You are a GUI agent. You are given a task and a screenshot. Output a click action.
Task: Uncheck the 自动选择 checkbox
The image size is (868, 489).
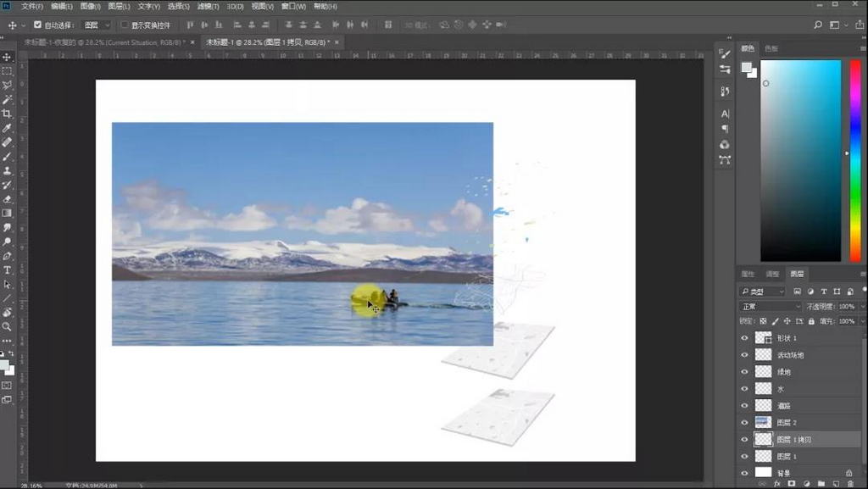(x=37, y=25)
